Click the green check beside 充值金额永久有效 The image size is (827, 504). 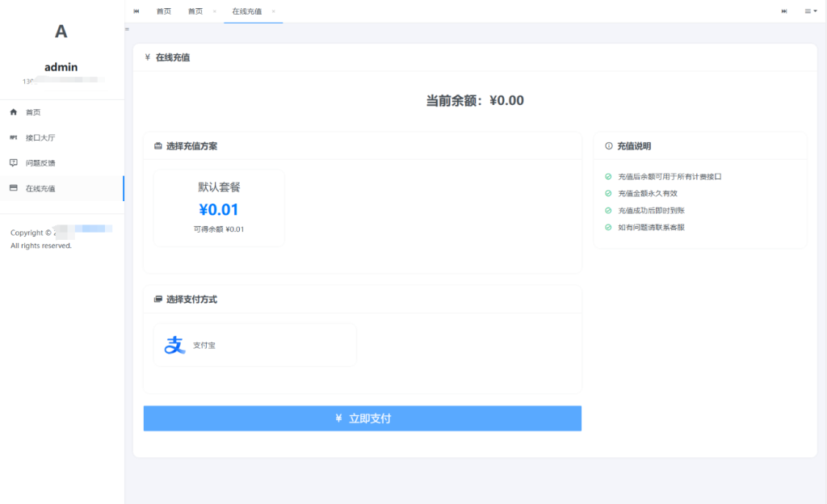pyautogui.click(x=608, y=193)
